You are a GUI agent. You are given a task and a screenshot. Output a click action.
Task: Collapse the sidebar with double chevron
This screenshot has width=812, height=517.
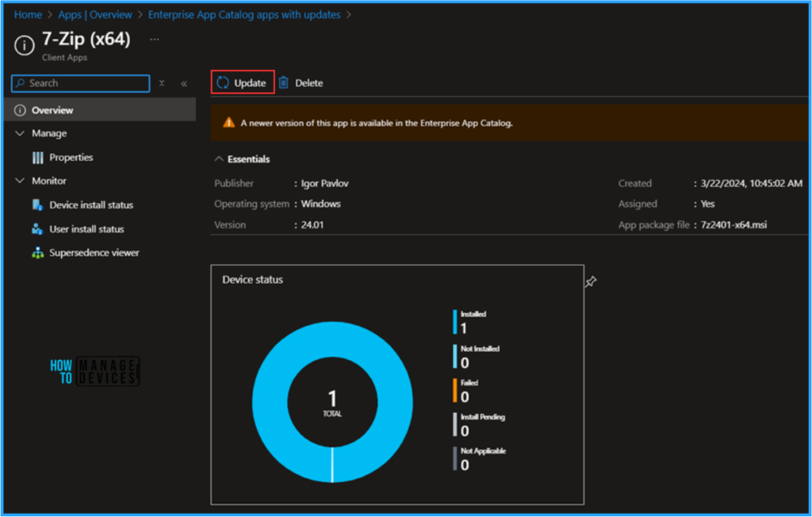[x=184, y=83]
